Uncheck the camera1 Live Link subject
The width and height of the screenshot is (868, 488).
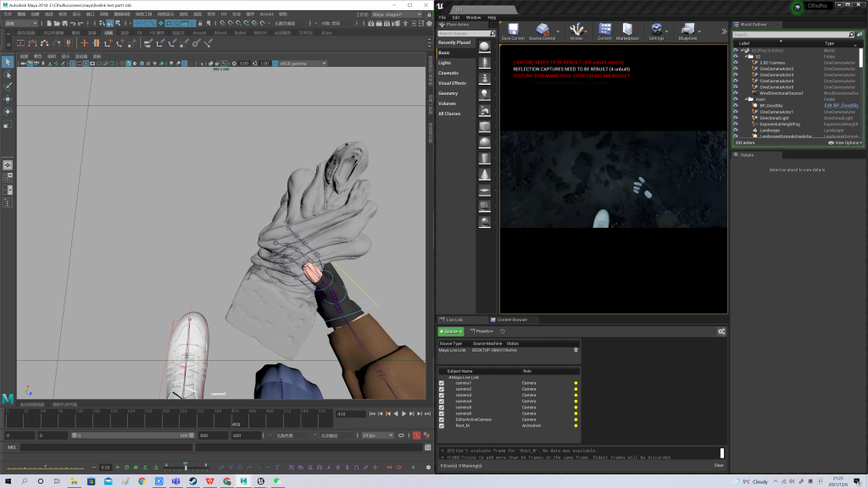(441, 383)
